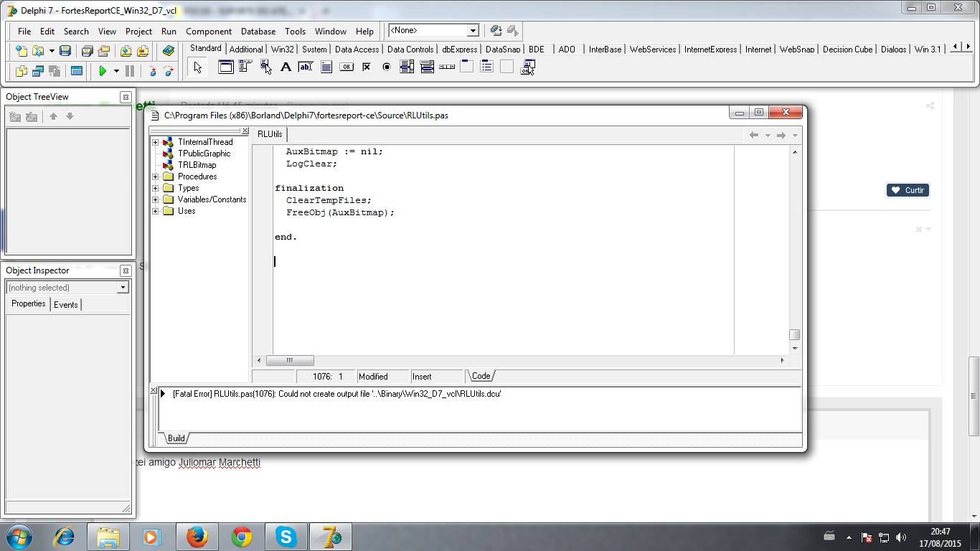This screenshot has height=551, width=980.
Task: Click the View Unit toolbar icon
Action: (22, 71)
